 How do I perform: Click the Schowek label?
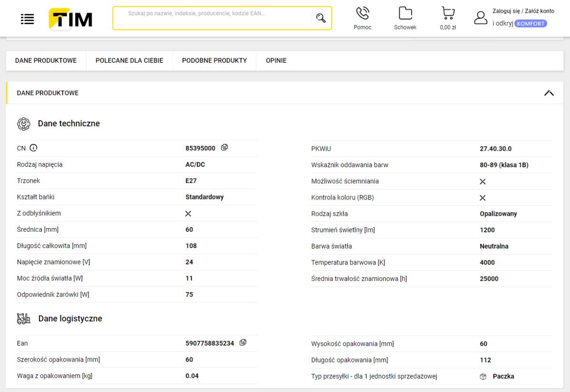pyautogui.click(x=406, y=27)
